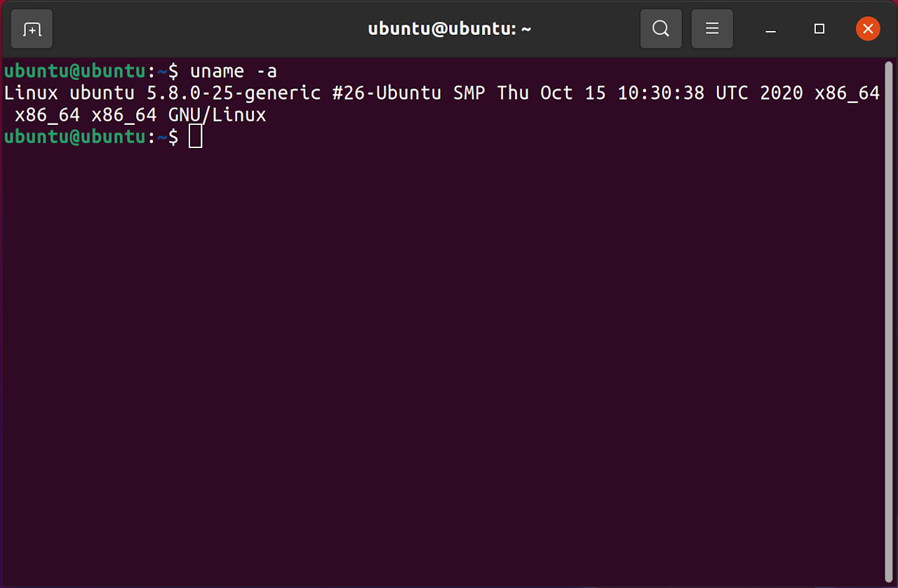
Task: Click the 10:30:38 timestamp in output
Action: click(661, 93)
